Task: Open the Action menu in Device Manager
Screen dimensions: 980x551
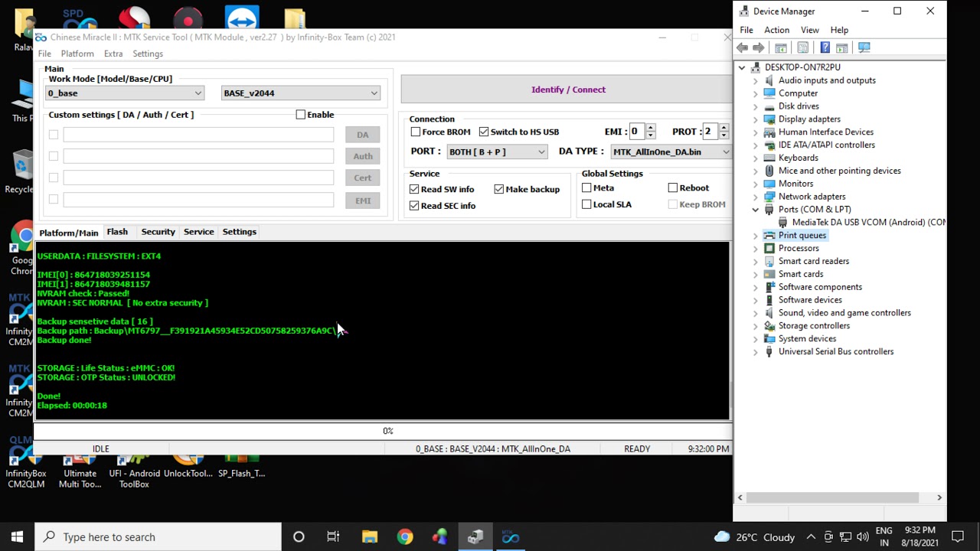Action: click(x=776, y=30)
